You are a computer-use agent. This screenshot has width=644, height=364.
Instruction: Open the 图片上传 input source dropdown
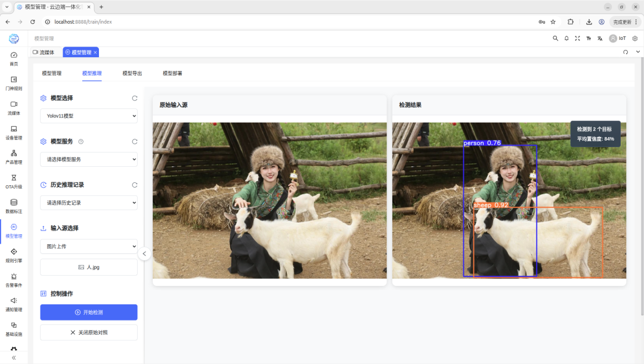point(89,246)
